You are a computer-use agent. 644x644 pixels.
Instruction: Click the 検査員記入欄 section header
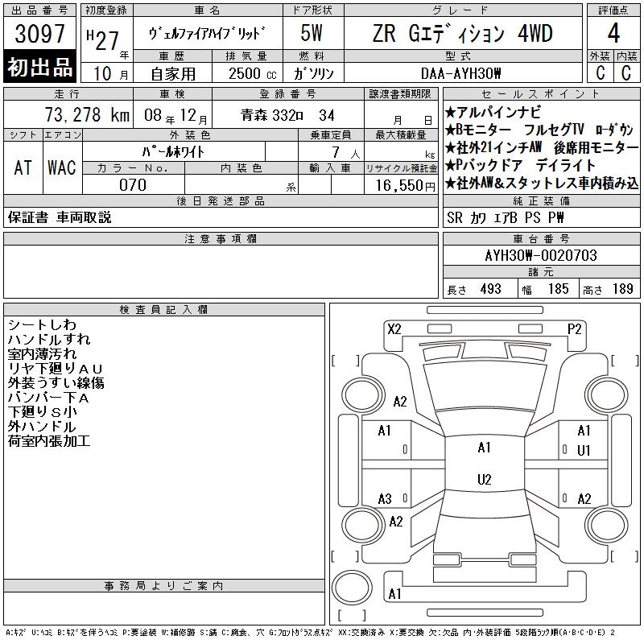point(164,310)
